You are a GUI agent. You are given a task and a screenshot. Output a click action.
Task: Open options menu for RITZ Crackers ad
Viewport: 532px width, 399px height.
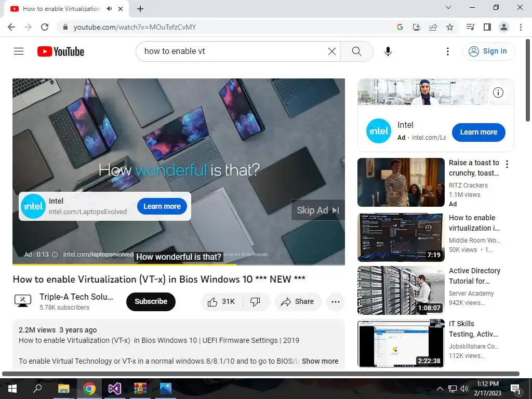pyautogui.click(x=507, y=164)
